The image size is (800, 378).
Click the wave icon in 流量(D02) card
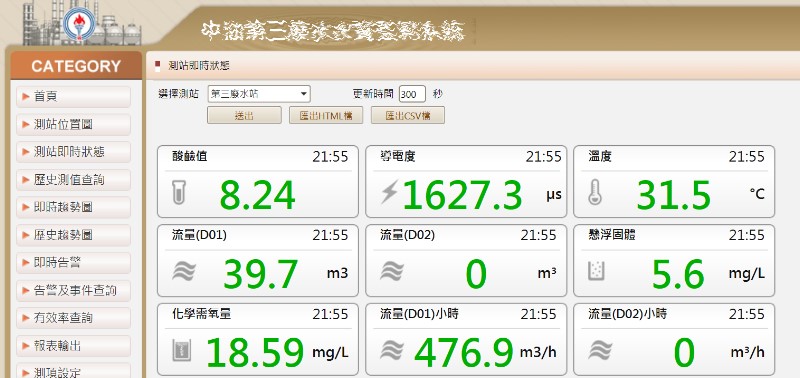click(x=392, y=271)
